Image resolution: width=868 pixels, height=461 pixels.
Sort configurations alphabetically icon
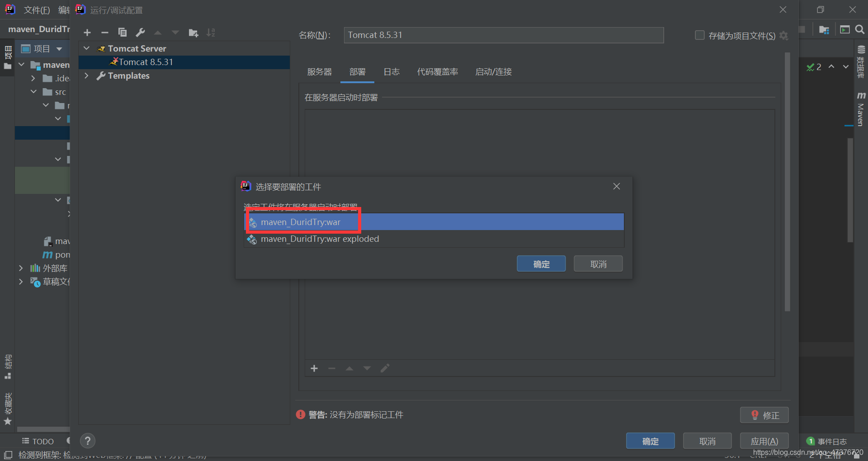(x=211, y=33)
